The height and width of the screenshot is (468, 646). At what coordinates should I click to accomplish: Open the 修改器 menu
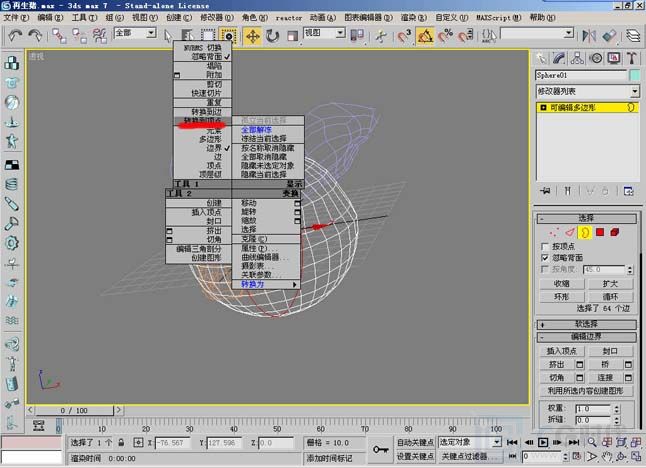tap(217, 17)
